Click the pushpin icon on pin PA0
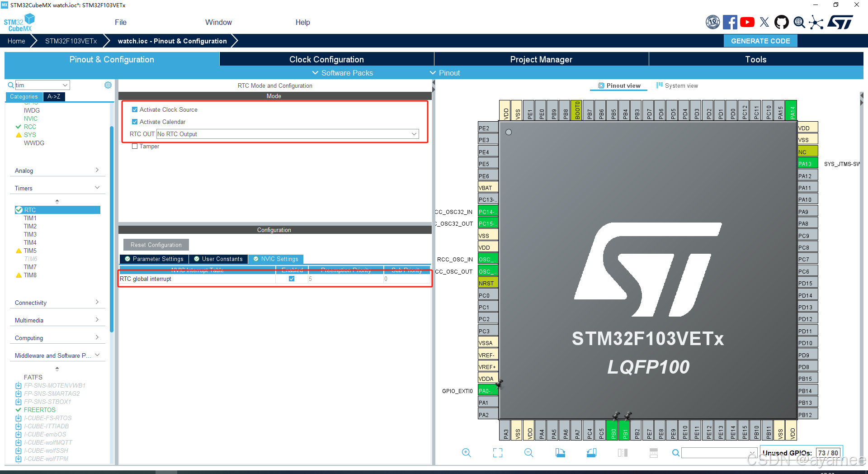 point(499,384)
